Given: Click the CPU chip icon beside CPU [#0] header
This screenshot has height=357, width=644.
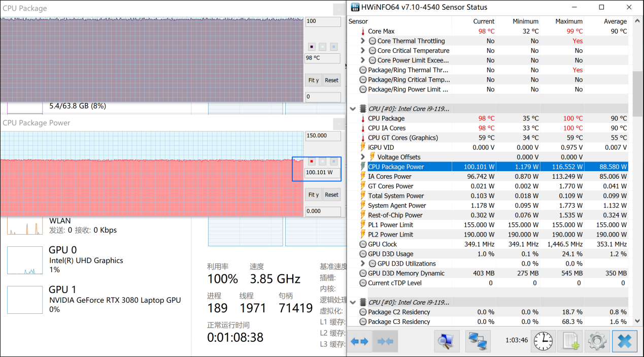Looking at the screenshot, I should [x=363, y=109].
